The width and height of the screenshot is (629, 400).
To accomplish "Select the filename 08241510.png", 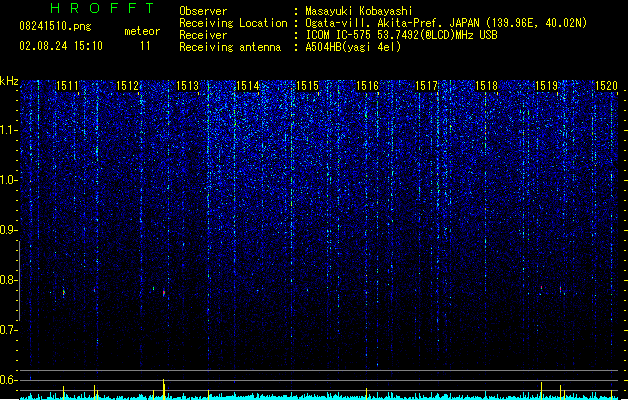I will click(55, 26).
